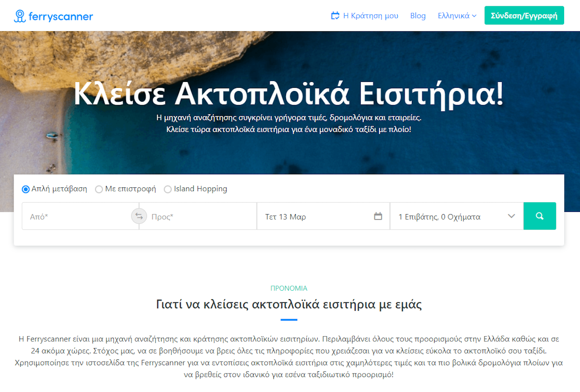Open date picker via the calendar icon
The width and height of the screenshot is (580, 392).
pyautogui.click(x=378, y=216)
